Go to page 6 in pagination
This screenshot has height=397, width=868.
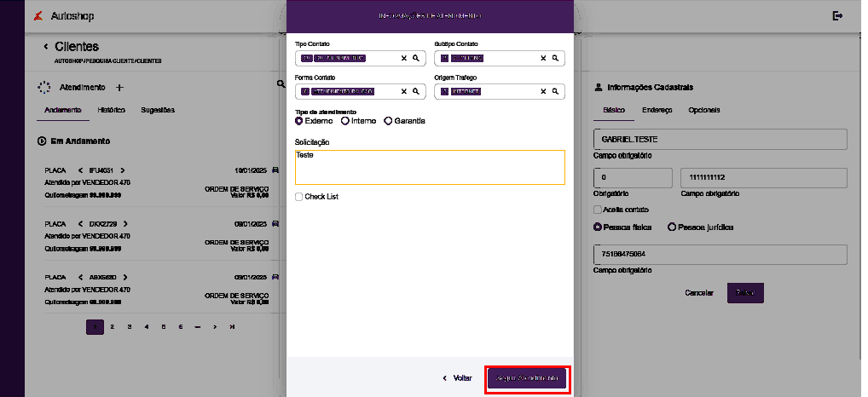pyautogui.click(x=181, y=327)
